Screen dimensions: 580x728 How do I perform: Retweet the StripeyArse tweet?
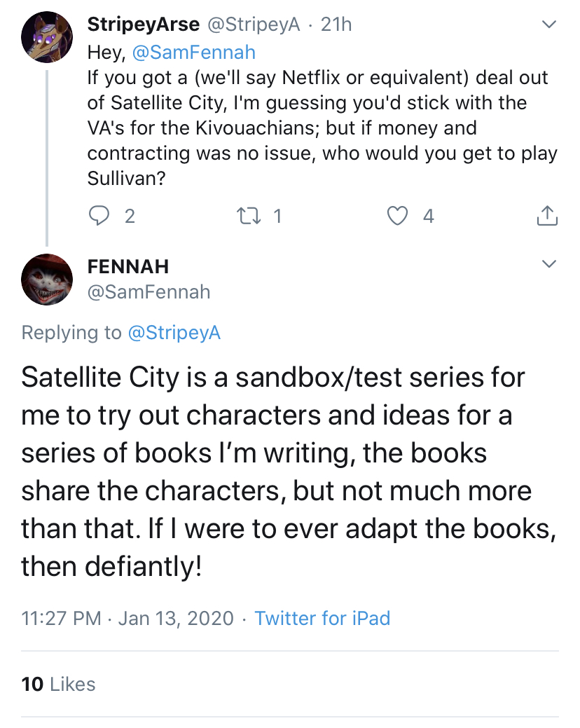pyautogui.click(x=248, y=216)
